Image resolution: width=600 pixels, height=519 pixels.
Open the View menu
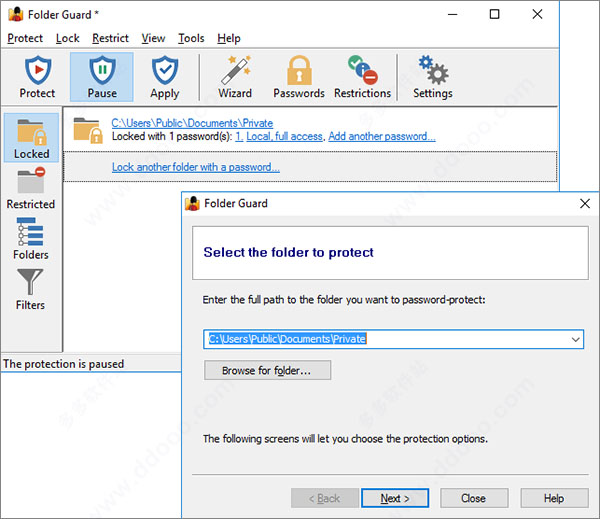[x=153, y=38]
